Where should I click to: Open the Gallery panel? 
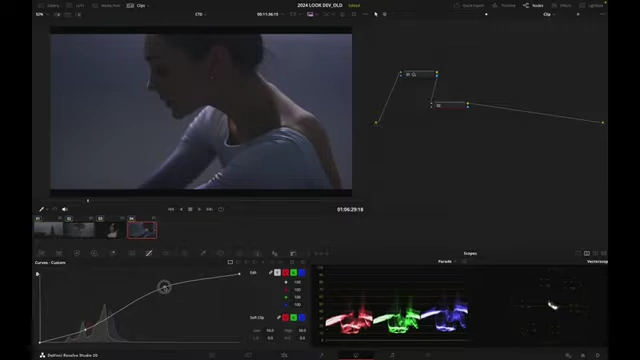[49, 6]
